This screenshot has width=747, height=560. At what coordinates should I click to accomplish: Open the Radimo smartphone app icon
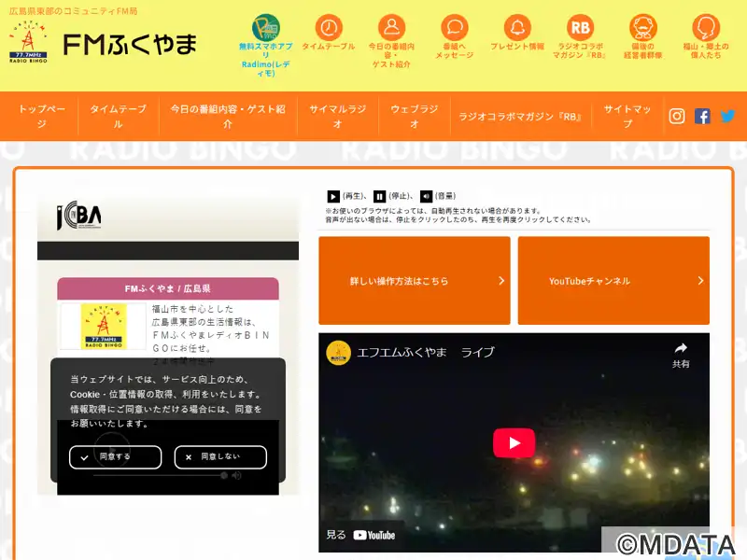point(265,28)
